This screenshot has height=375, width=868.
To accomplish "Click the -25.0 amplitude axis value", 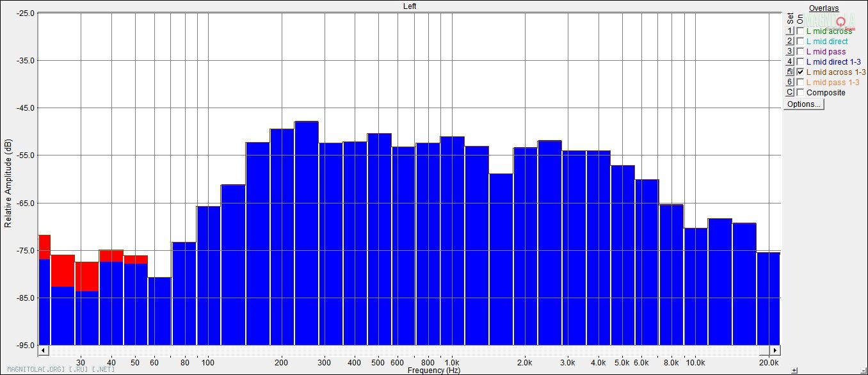I will click(x=26, y=13).
